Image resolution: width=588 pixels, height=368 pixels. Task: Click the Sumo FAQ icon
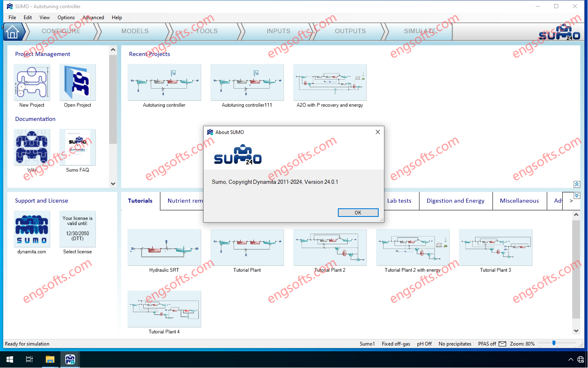pos(78,147)
